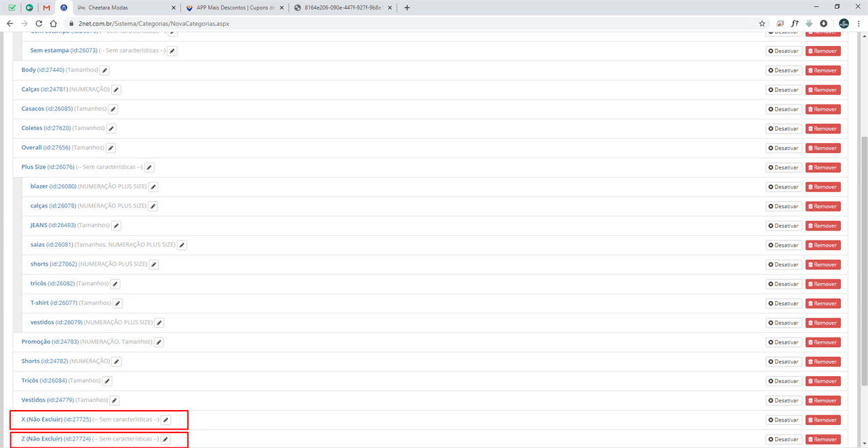868x448 pixels.
Task: Edit the Shorts (id:24782) category pencil icon
Action: point(116,362)
